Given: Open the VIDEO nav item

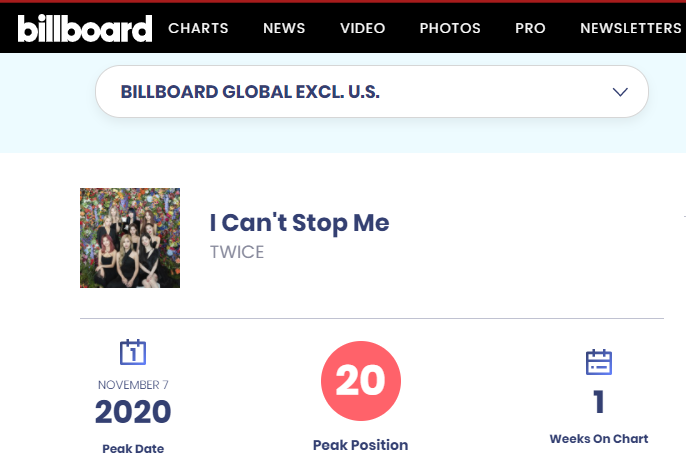Looking at the screenshot, I should click(x=362, y=28).
